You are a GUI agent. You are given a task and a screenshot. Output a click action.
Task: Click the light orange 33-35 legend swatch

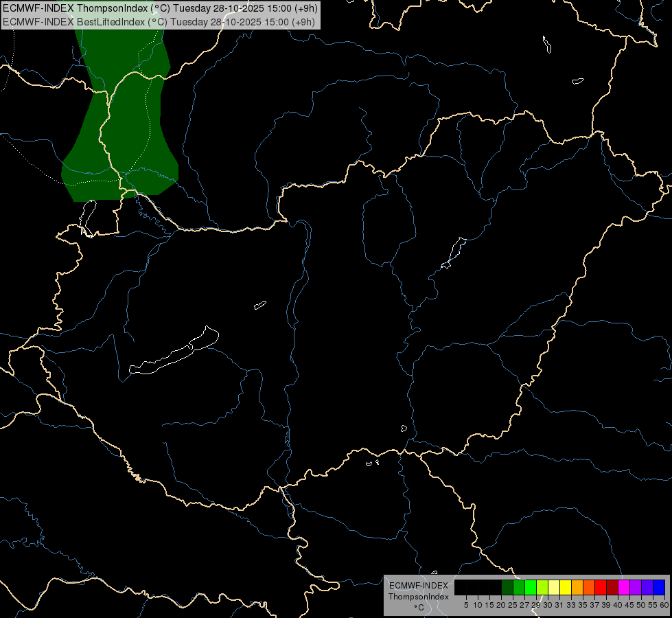click(x=577, y=588)
